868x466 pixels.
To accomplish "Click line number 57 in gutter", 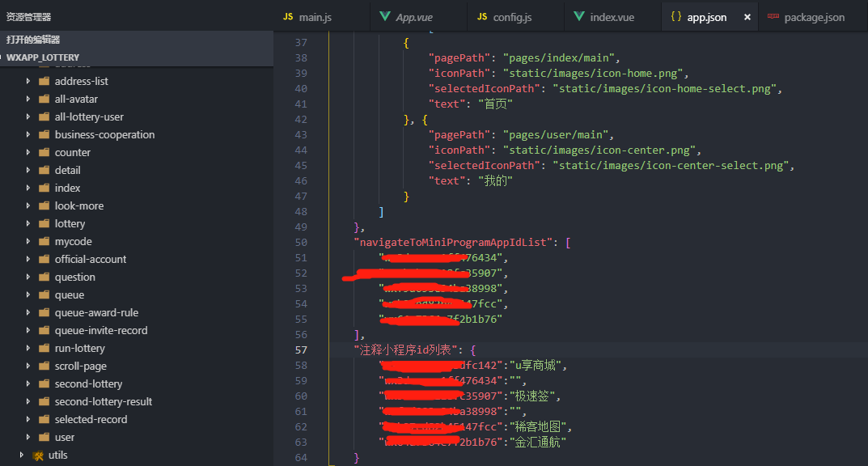I will click(301, 349).
